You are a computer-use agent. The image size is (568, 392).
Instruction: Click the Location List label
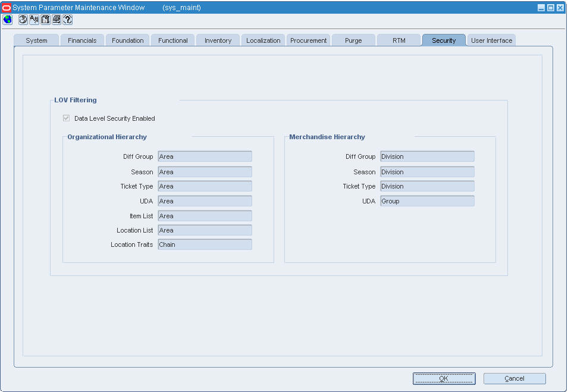(x=135, y=230)
